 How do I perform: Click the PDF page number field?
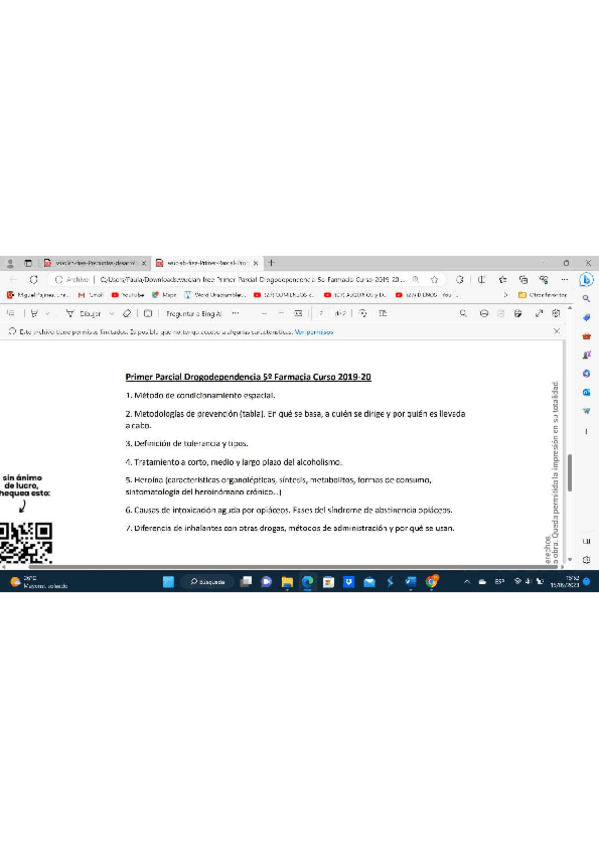pos(321,313)
